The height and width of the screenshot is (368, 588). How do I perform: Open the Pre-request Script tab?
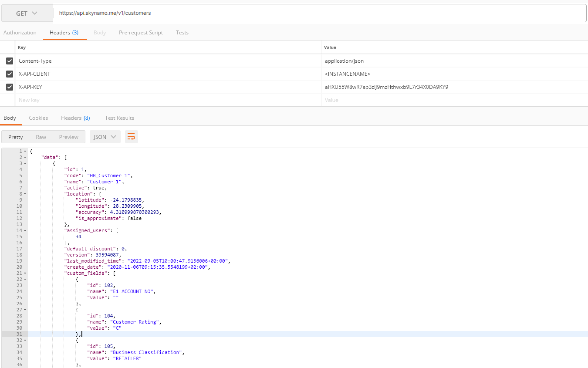[141, 33]
